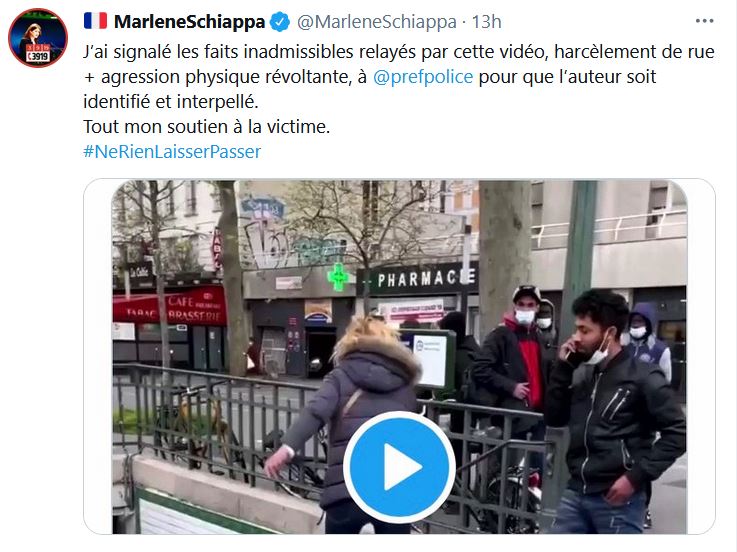The width and height of the screenshot is (737, 552).
Task: Select the line "Tout mon soutien à la victime."
Action: pyautogui.click(x=207, y=126)
